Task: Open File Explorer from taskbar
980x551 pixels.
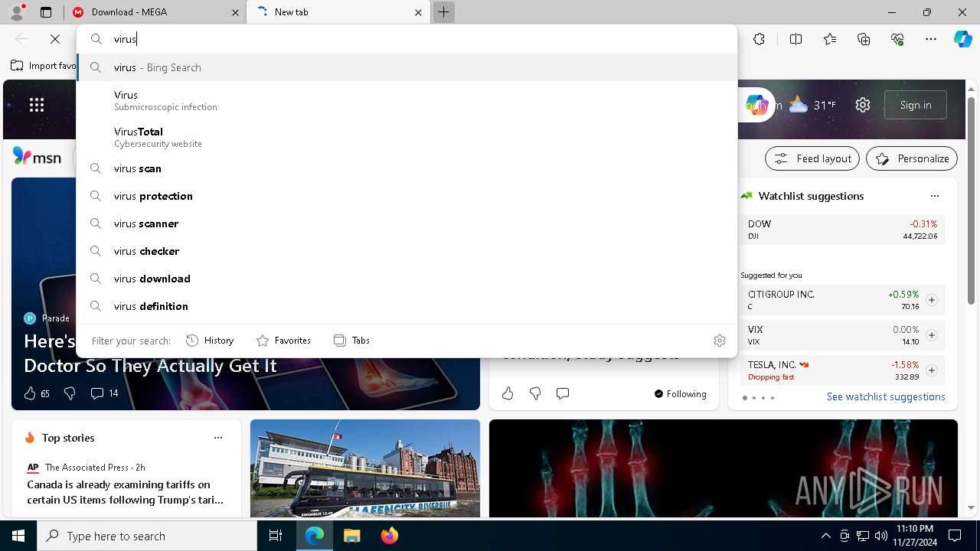Action: pyautogui.click(x=351, y=536)
